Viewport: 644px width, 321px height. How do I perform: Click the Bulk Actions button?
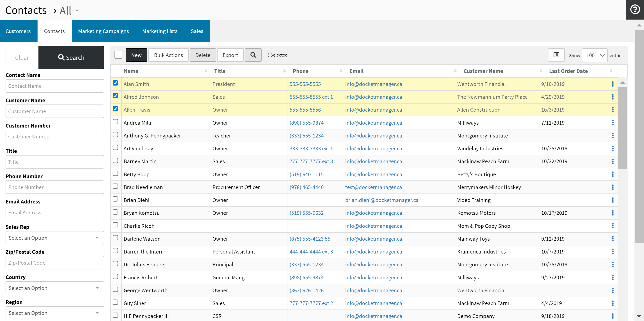coord(168,55)
